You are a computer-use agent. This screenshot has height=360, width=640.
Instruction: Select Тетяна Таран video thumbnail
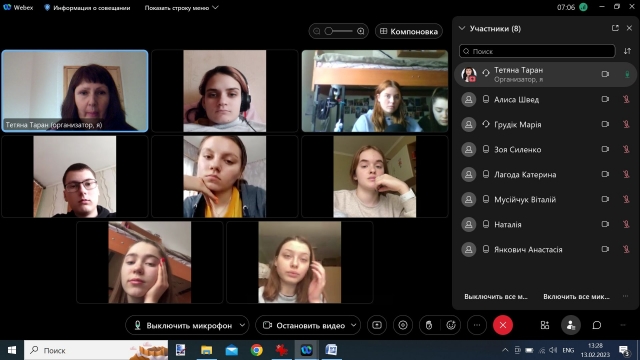tap(75, 91)
